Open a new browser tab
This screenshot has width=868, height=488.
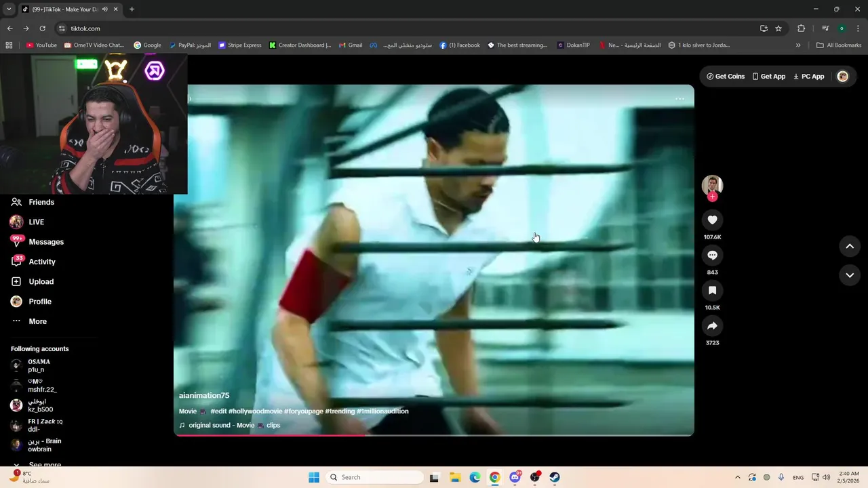[x=132, y=9]
